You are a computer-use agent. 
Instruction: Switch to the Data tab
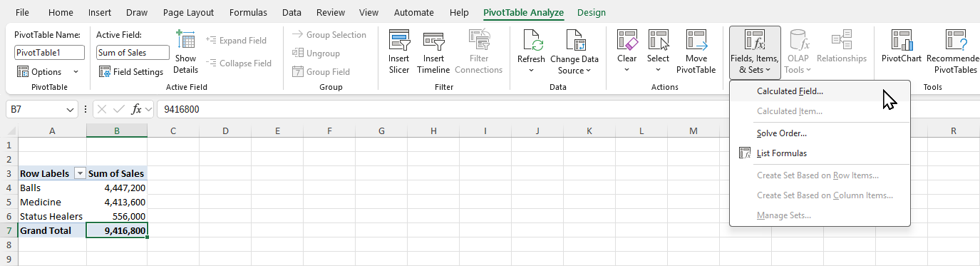[x=292, y=12]
